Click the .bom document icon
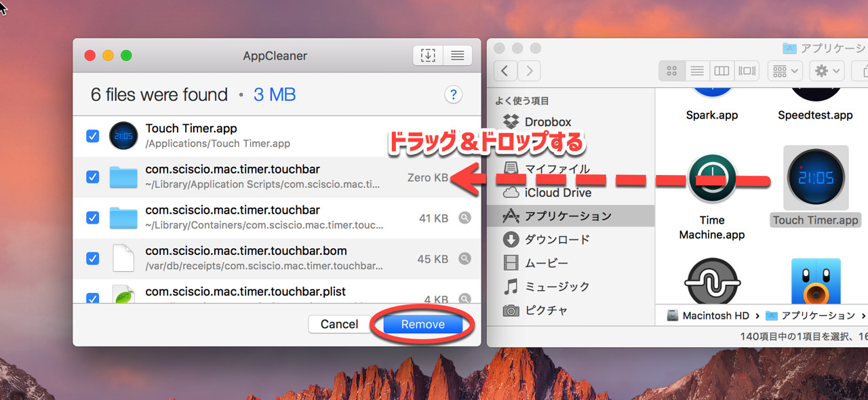 pyautogui.click(x=123, y=258)
